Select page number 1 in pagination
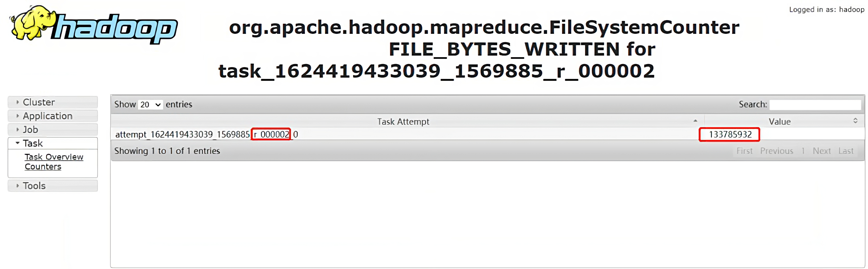Image resolution: width=868 pixels, height=269 pixels. [803, 151]
